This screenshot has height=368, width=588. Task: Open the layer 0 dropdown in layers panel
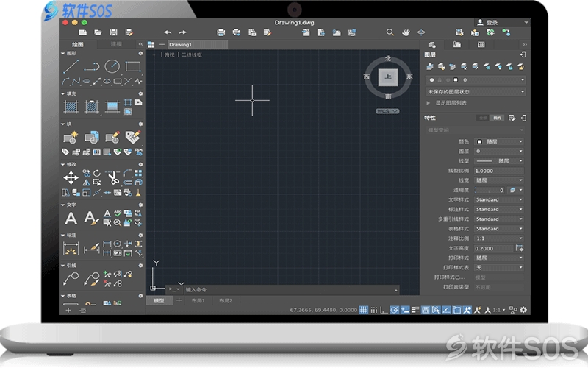tap(475, 80)
